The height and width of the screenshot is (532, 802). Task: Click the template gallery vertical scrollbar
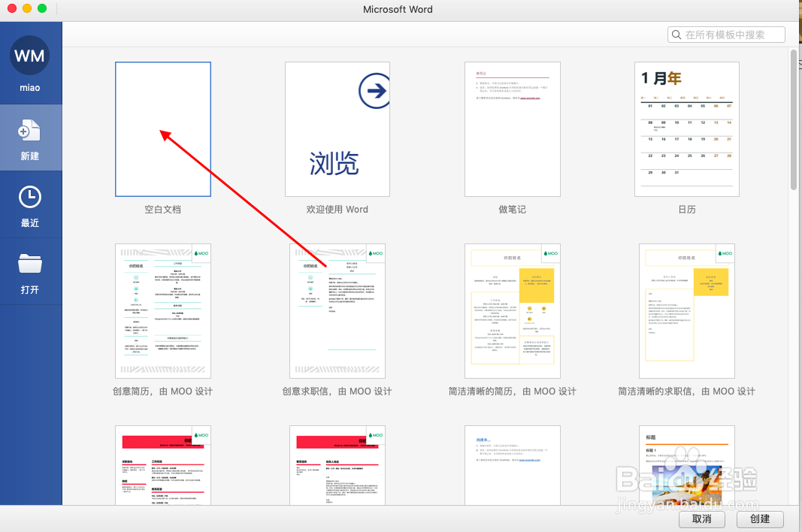tap(793, 119)
